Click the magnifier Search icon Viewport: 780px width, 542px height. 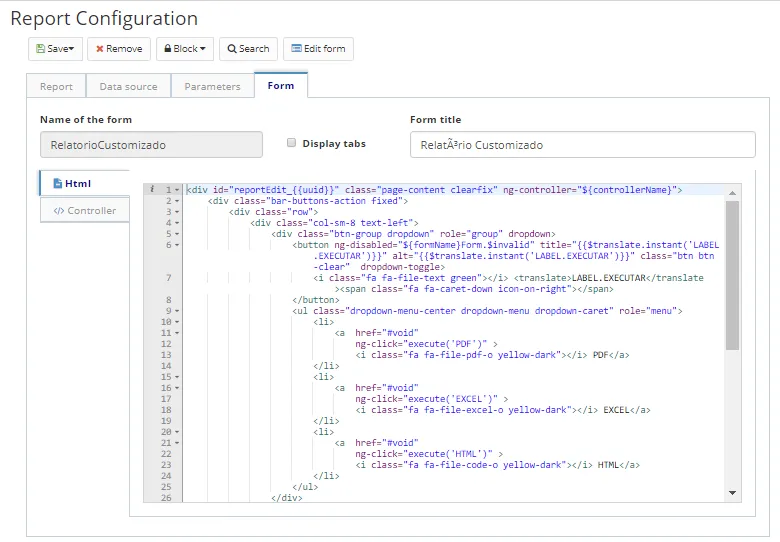pos(232,49)
